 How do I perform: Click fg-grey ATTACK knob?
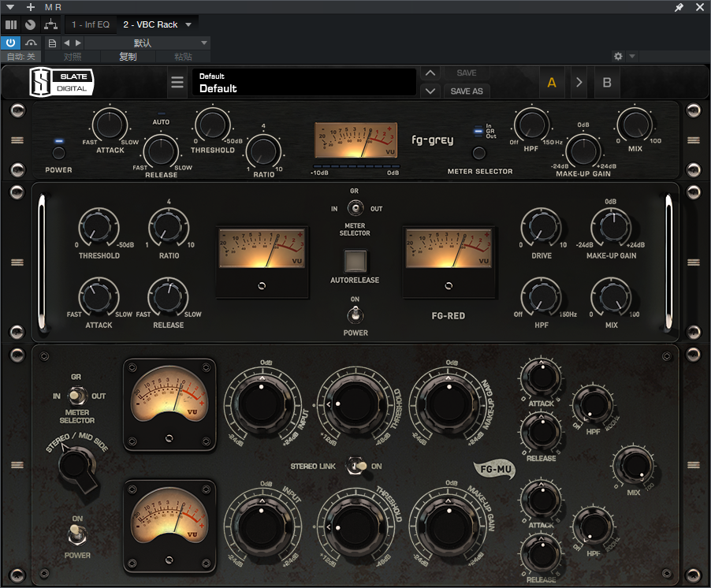[x=110, y=125]
